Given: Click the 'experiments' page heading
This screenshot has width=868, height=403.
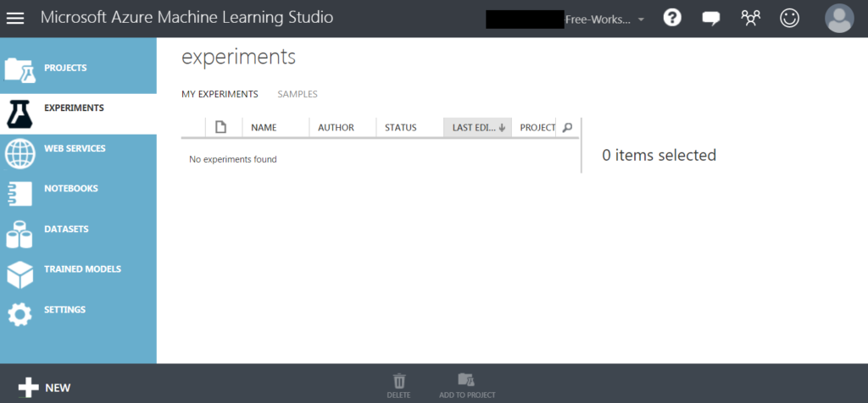Looking at the screenshot, I should click(x=238, y=57).
